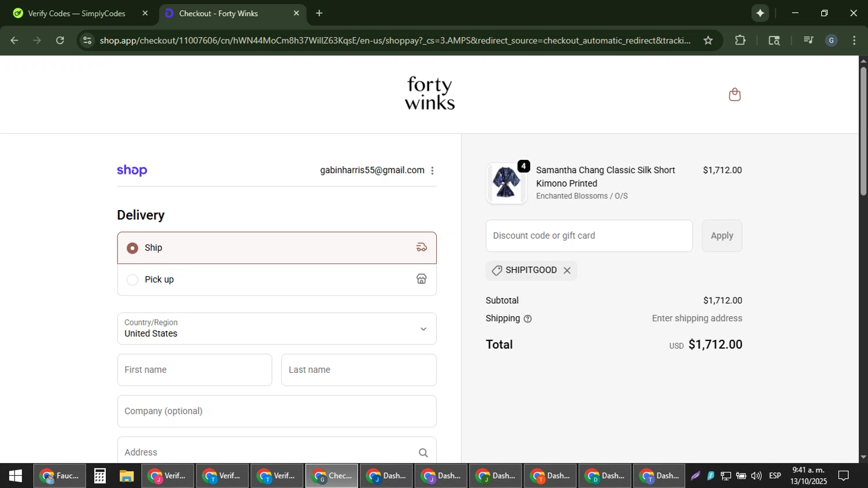Open File Explorer from the taskbar

point(126,476)
